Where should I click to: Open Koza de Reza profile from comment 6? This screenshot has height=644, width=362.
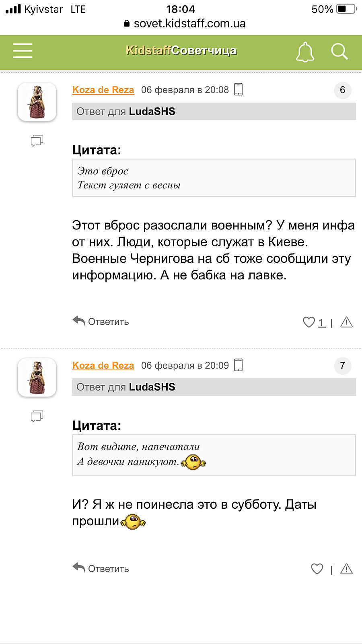(103, 90)
